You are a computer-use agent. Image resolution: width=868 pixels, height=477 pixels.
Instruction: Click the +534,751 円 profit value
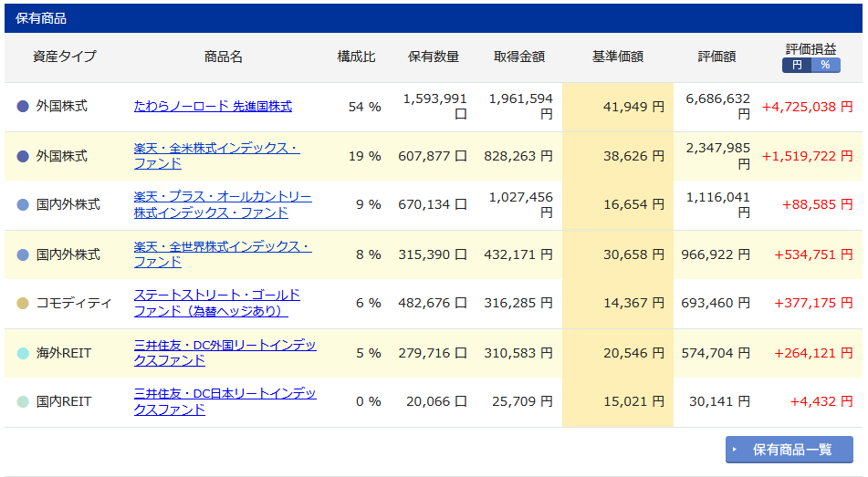point(813,254)
